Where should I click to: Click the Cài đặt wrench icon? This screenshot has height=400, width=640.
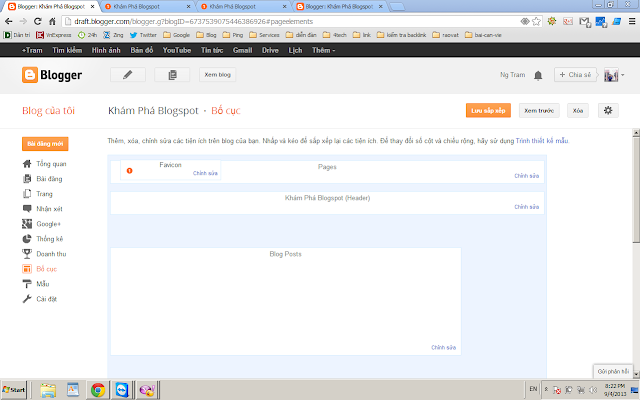tap(27, 299)
